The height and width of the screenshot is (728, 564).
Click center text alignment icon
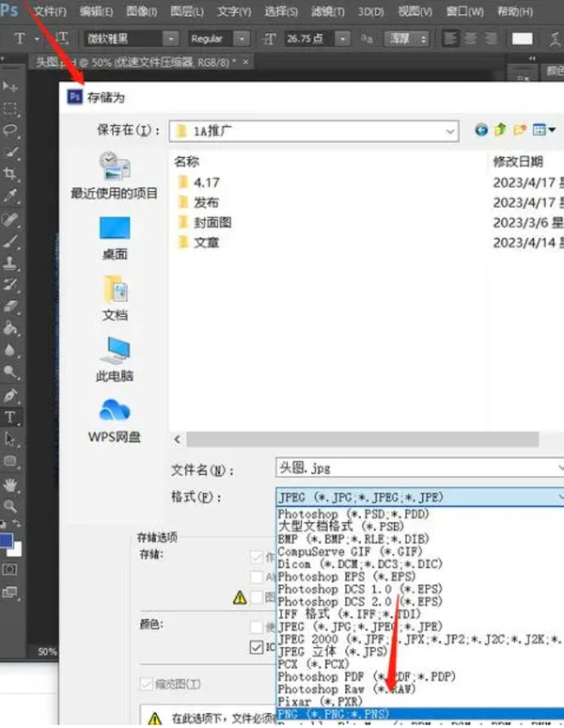(470, 39)
